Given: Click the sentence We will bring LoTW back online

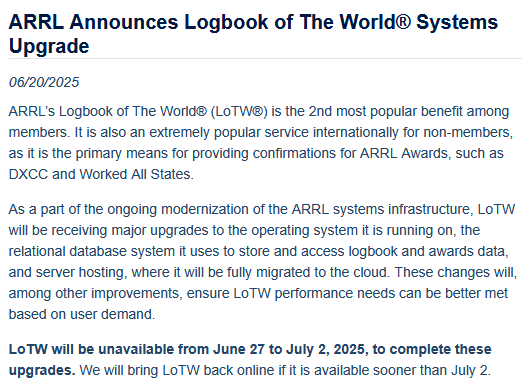Looking at the screenshot, I should pyautogui.click(x=285, y=370).
